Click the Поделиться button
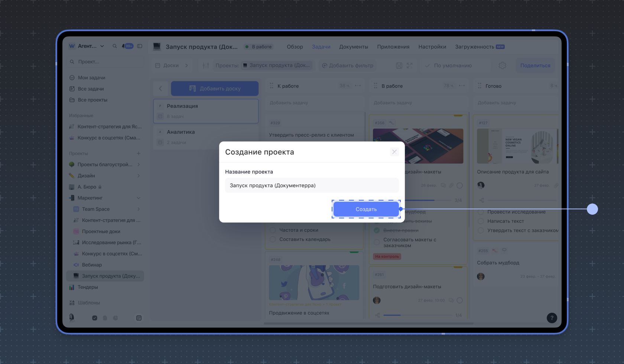 (535, 65)
